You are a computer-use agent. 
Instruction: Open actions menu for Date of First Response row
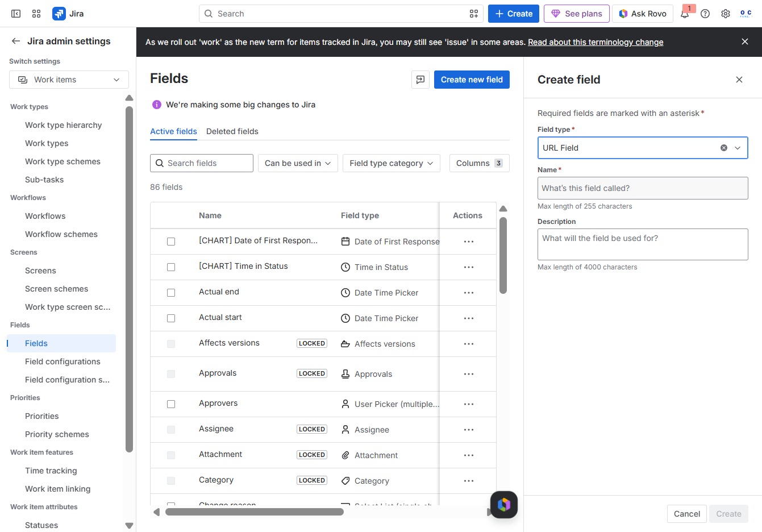click(x=469, y=242)
